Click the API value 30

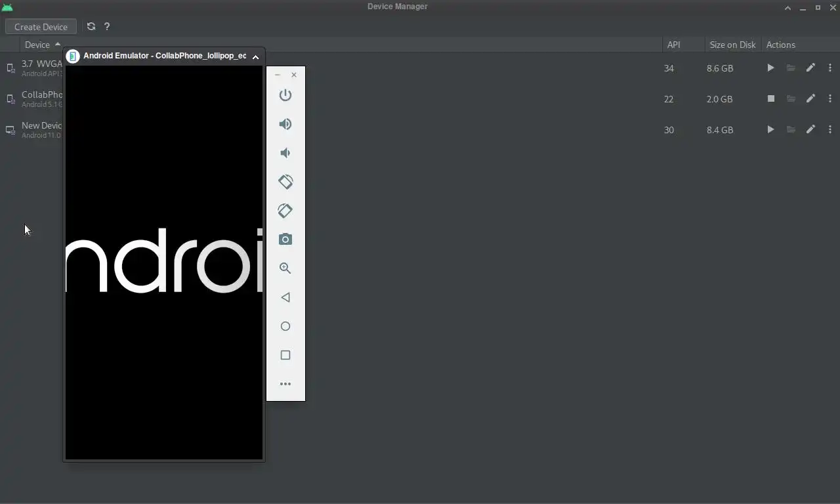click(669, 130)
